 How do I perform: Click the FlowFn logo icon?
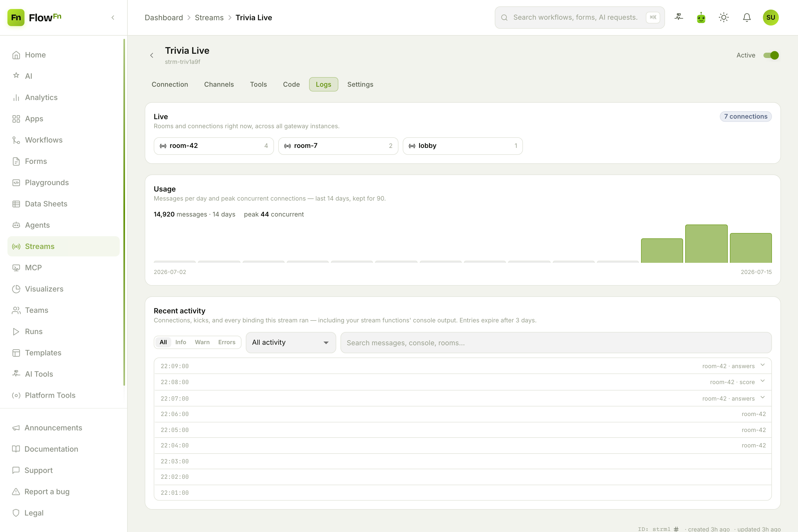pyautogui.click(x=16, y=17)
